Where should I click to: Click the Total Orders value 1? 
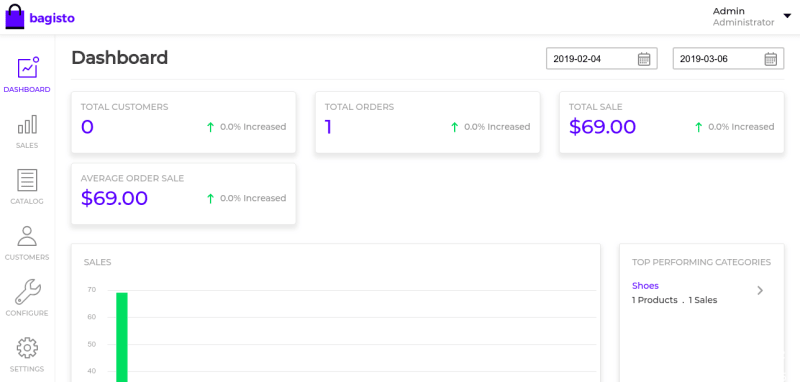pyautogui.click(x=329, y=127)
